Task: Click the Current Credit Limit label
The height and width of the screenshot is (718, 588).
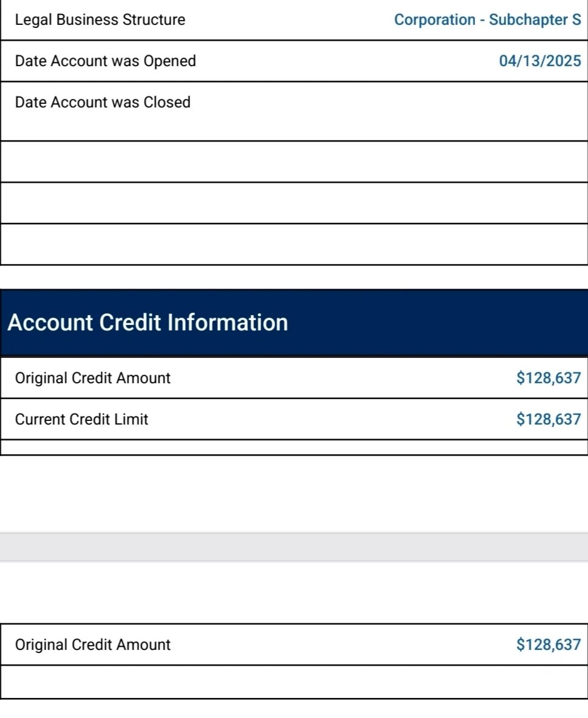Action: 81,419
